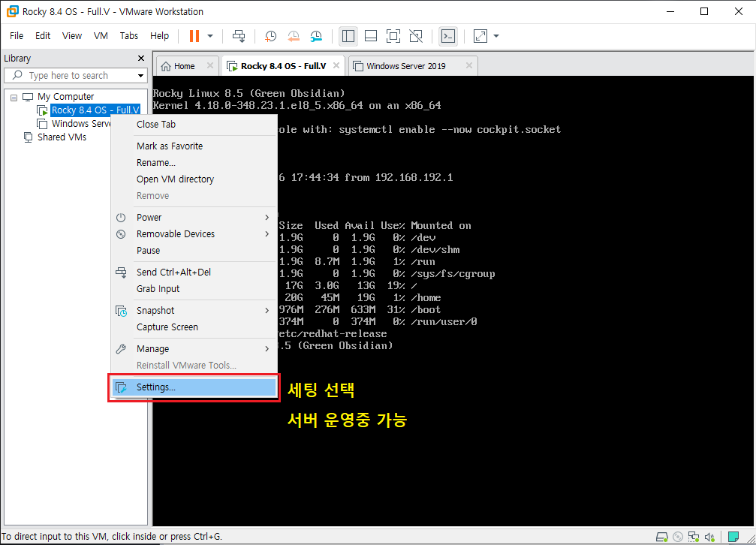Expand the Removable Devices submenu
Screen dimensions: 756x545
[x=194, y=234]
